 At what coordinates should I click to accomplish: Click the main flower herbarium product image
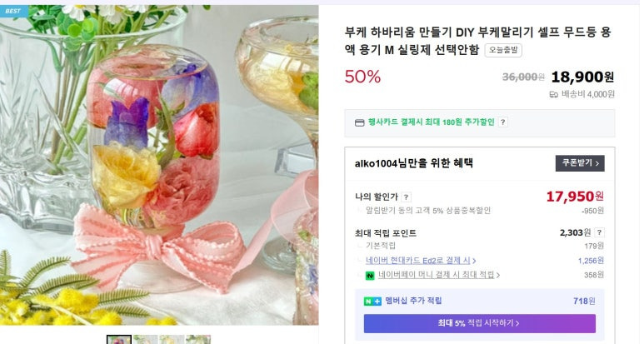pyautogui.click(x=159, y=165)
